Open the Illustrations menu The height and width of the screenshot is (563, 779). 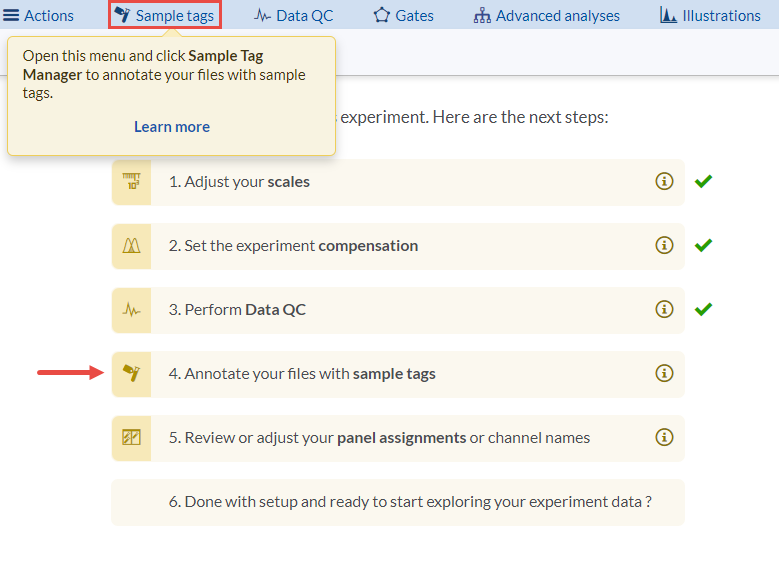tap(710, 15)
